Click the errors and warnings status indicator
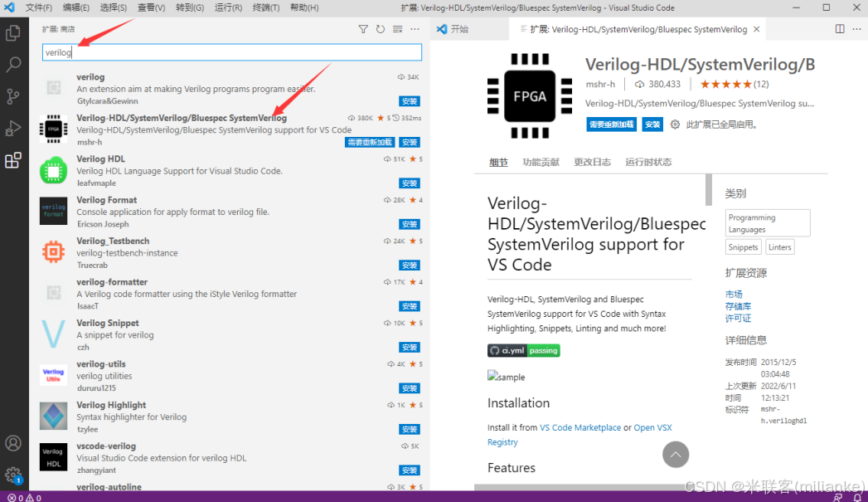This screenshot has height=502, width=868. (x=24, y=498)
